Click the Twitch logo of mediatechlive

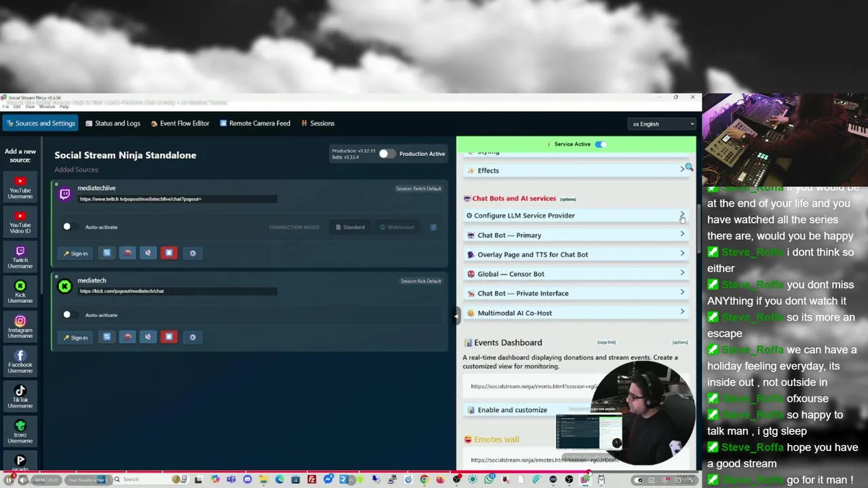click(x=64, y=194)
